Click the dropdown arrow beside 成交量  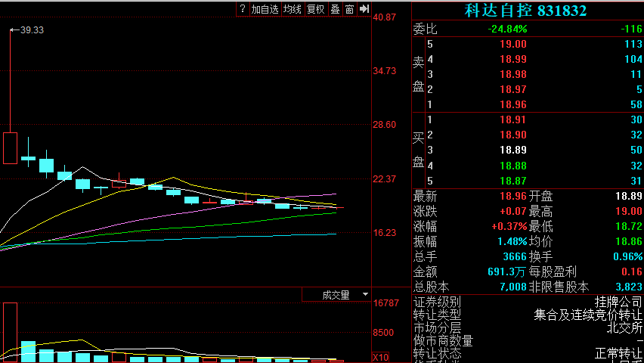(366, 295)
